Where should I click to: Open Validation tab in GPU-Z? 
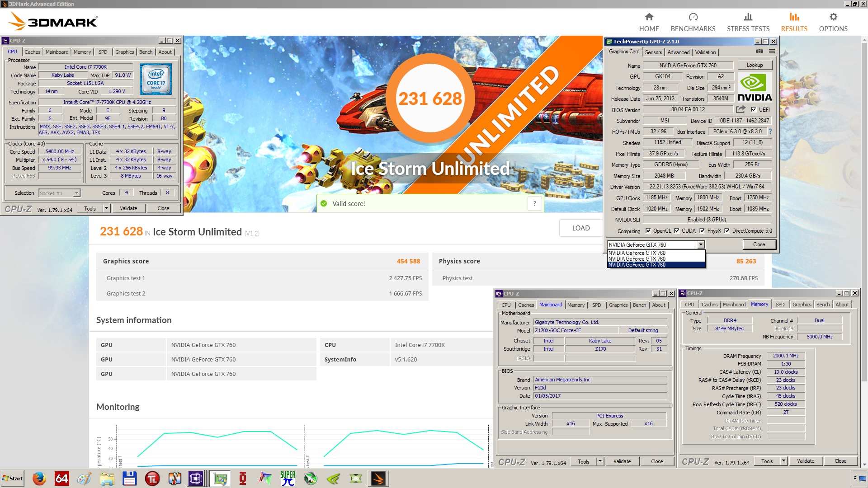coord(705,52)
